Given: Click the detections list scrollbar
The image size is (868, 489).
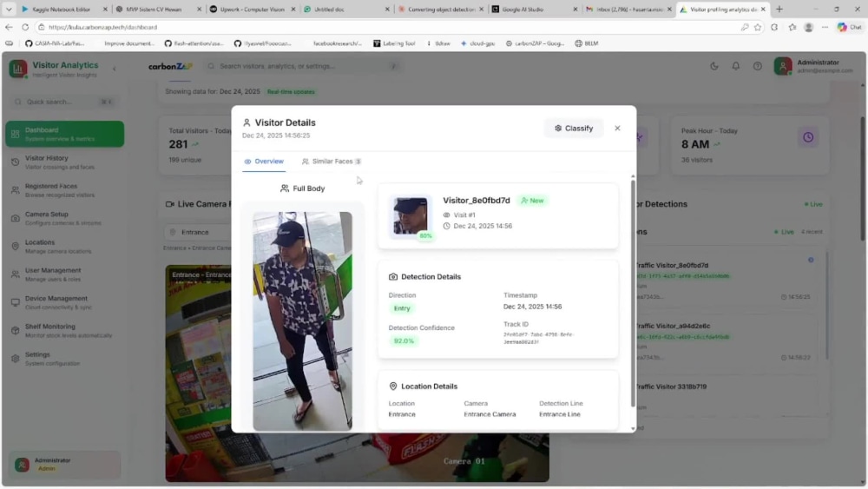Looking at the screenshot, I should pos(827,305).
